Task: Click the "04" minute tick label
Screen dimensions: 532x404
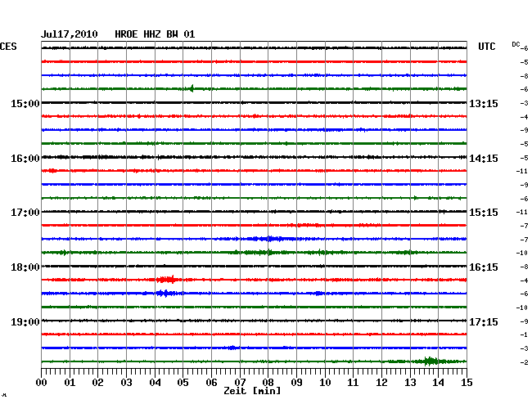Action: click(x=155, y=383)
